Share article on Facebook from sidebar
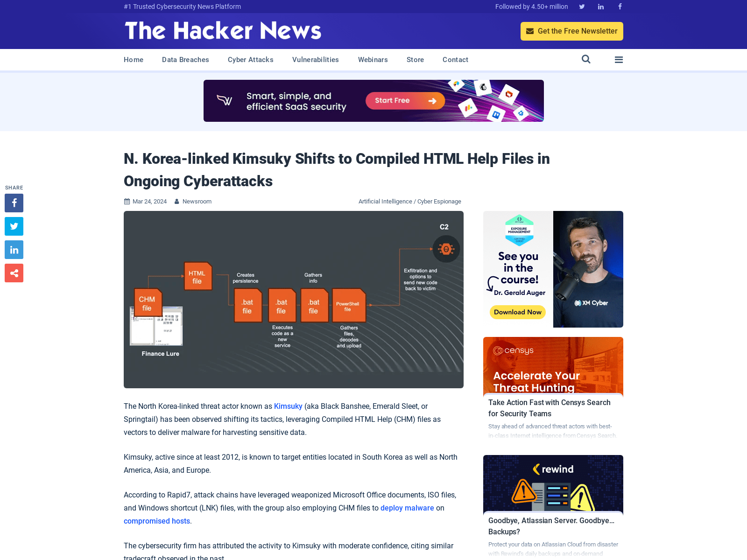Image resolution: width=747 pixels, height=560 pixels. (14, 203)
